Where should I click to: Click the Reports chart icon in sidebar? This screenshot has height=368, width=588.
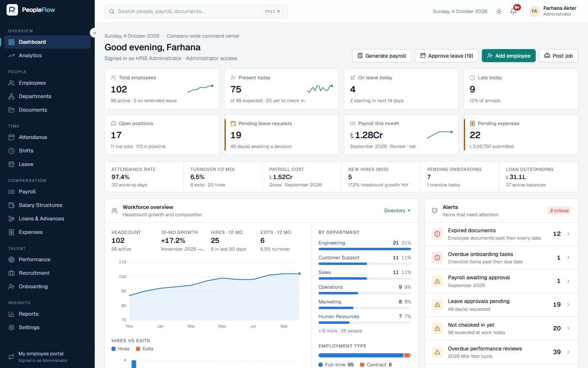tap(11, 314)
